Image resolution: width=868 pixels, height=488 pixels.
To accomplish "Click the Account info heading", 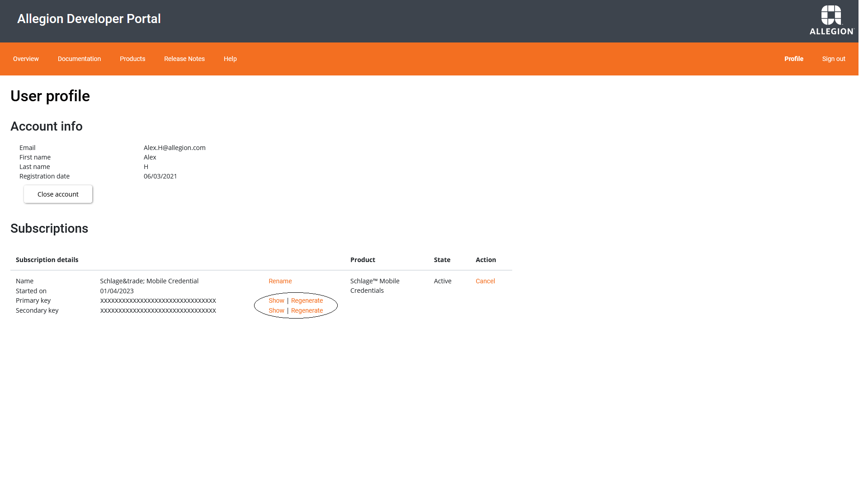I will [x=47, y=127].
